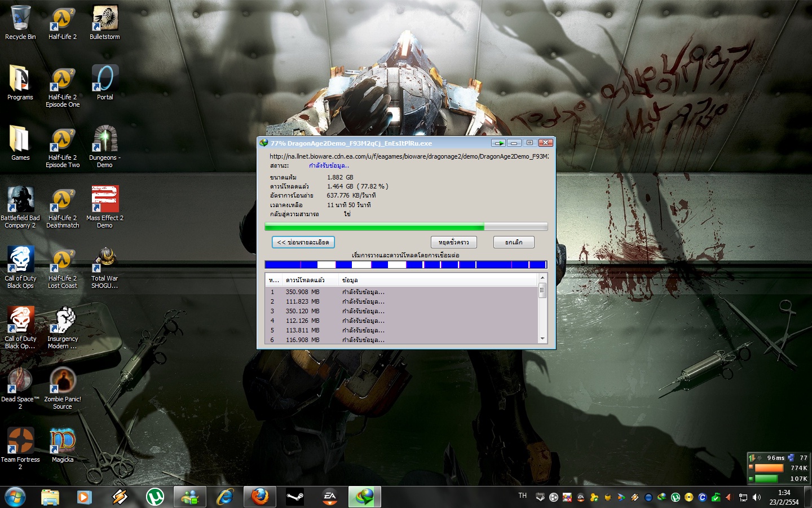Select connection row with 112.126 MB

[x=401, y=321]
